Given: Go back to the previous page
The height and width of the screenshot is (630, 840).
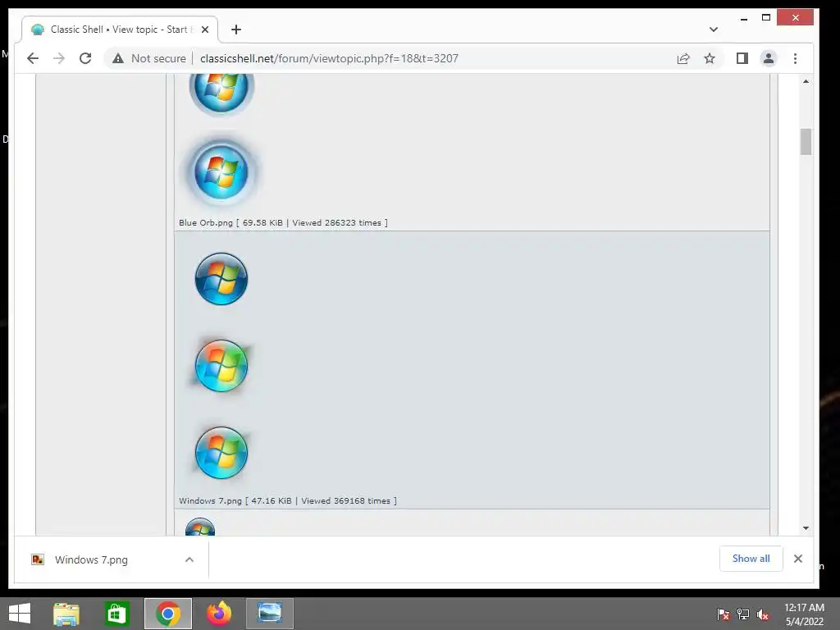Looking at the screenshot, I should (x=33, y=58).
